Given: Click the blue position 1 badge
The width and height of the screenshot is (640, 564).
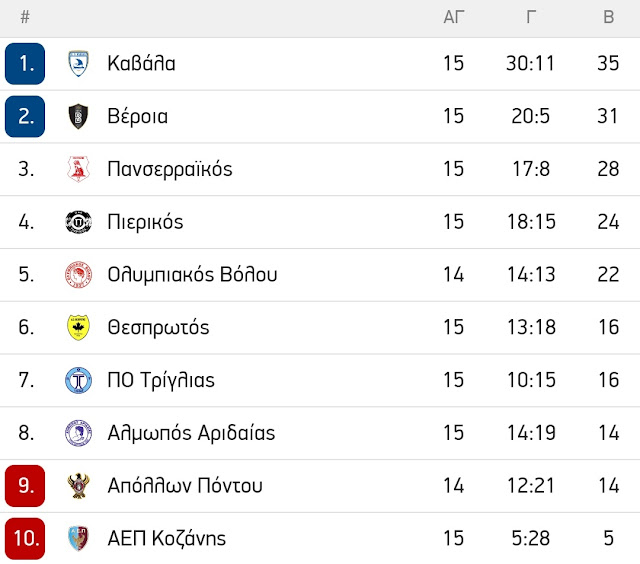Looking at the screenshot, I should tap(25, 64).
